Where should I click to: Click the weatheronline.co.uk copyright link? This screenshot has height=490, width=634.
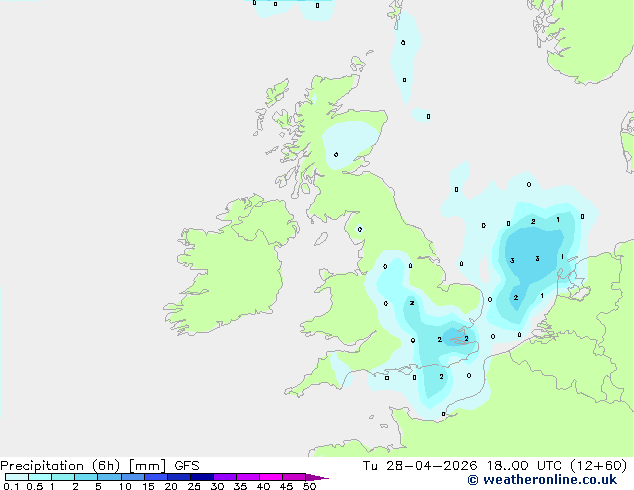click(542, 480)
